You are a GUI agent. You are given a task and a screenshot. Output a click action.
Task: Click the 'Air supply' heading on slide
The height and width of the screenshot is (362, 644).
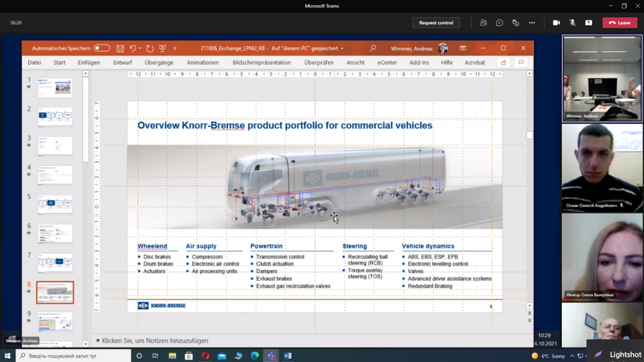[x=201, y=246]
